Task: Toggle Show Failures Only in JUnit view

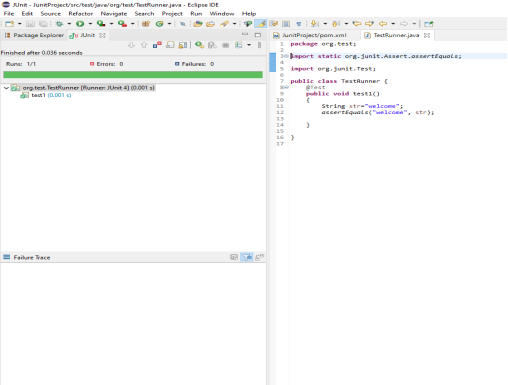Action: (x=157, y=45)
